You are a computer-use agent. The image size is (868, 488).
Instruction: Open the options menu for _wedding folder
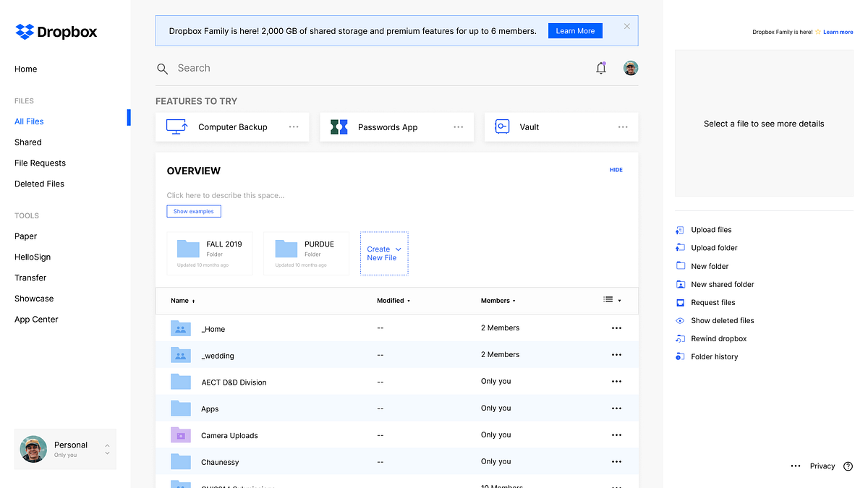[616, 354]
